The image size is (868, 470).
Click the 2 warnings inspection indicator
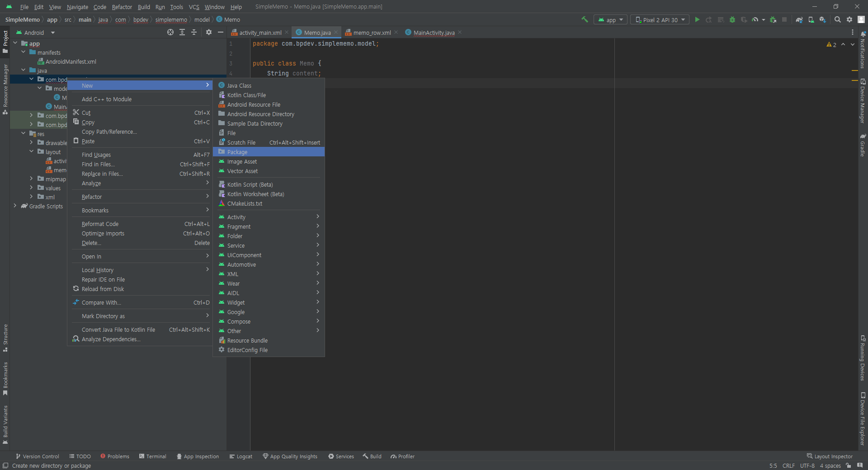coord(831,44)
